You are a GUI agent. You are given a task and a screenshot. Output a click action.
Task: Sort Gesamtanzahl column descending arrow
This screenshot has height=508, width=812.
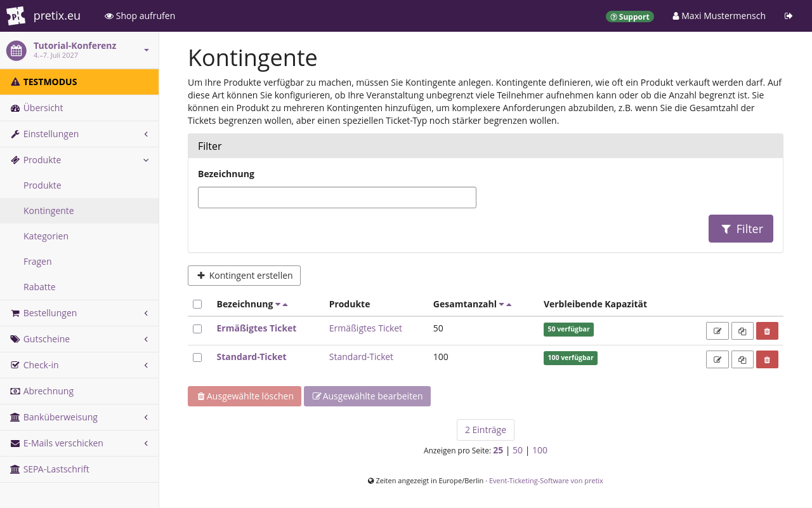click(x=501, y=305)
